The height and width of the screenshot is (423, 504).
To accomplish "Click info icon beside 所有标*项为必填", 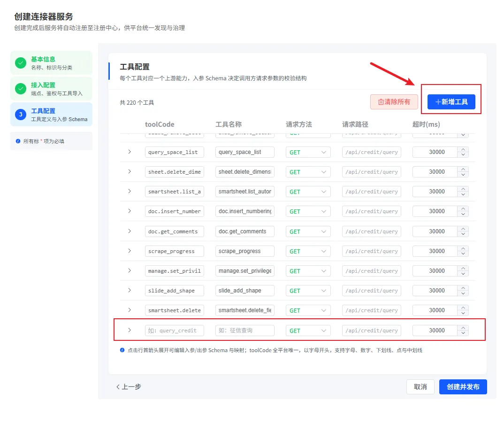I will (x=18, y=141).
